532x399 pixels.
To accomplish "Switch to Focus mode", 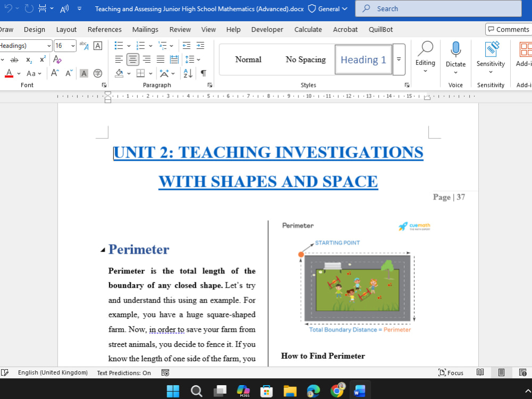I will [x=451, y=372].
